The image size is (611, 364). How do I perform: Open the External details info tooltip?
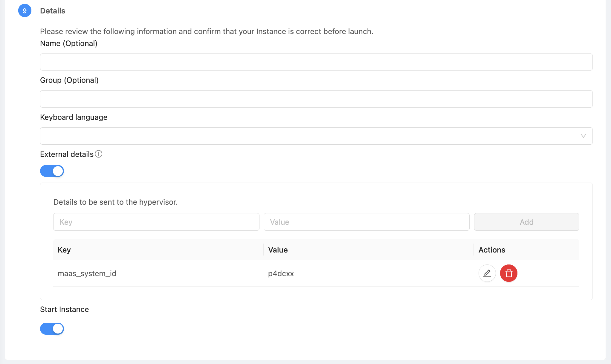99,154
